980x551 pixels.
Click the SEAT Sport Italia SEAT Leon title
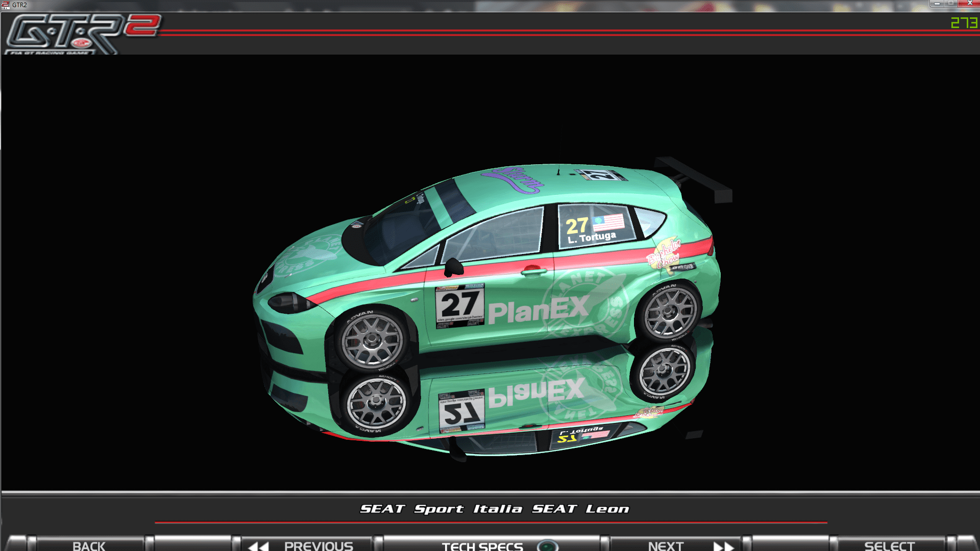(494, 509)
